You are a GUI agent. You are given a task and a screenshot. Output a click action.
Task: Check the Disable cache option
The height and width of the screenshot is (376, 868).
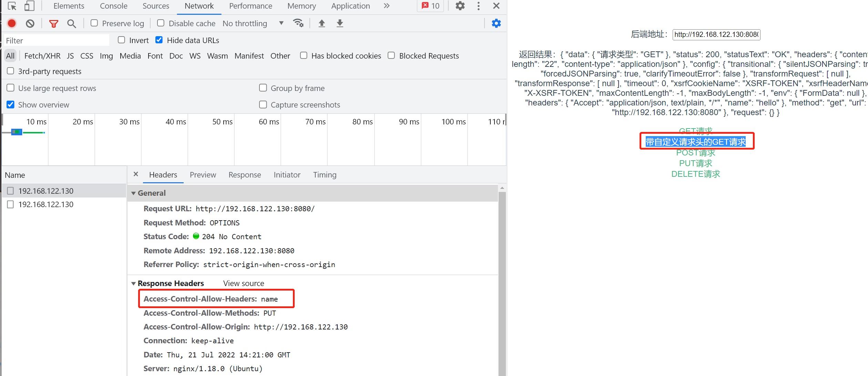(x=161, y=23)
